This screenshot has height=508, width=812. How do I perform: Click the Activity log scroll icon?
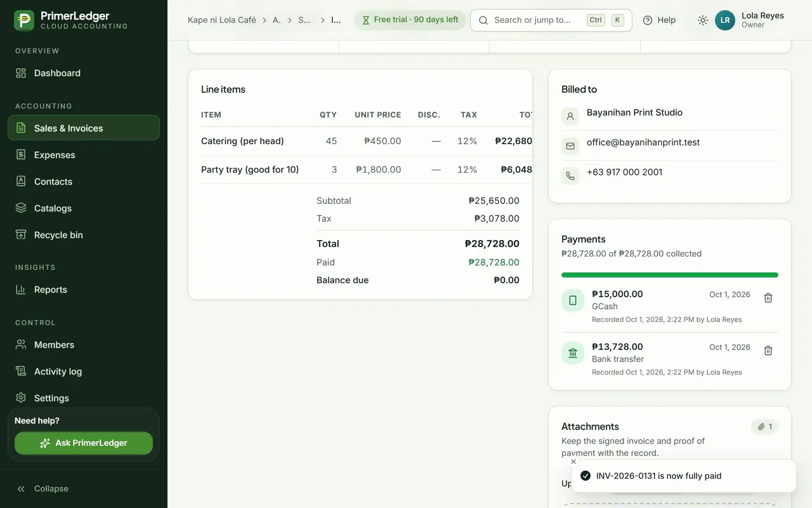pyautogui.click(x=21, y=371)
